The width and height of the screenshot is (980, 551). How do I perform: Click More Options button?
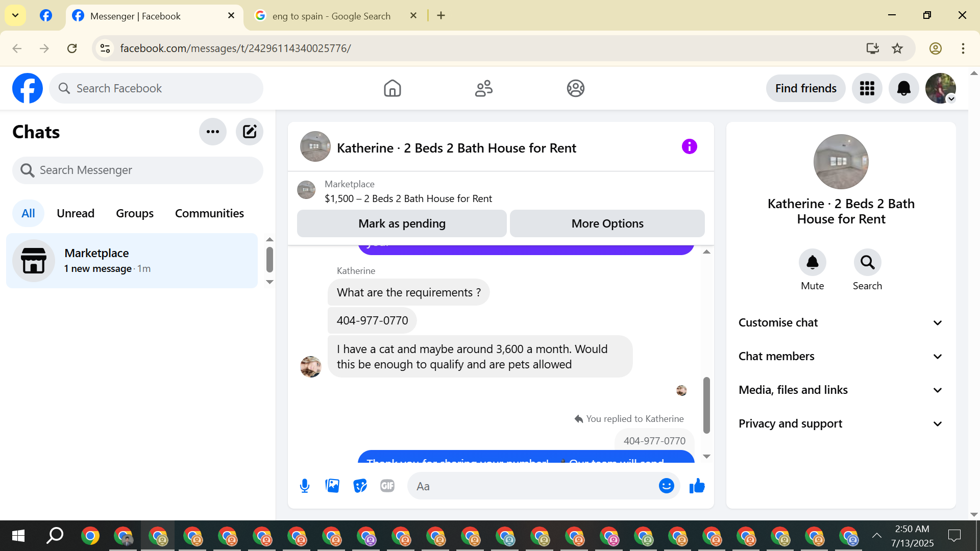click(x=607, y=223)
